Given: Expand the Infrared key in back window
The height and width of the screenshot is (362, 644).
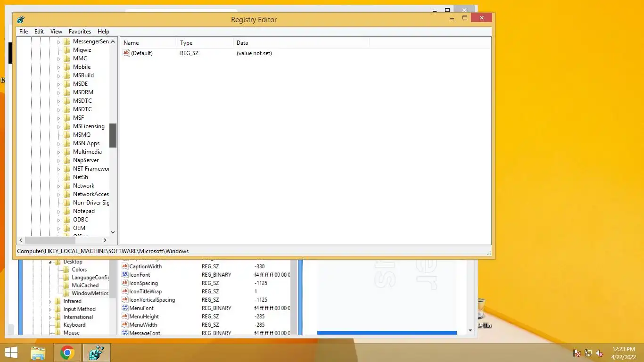Looking at the screenshot, I should coord(50,302).
